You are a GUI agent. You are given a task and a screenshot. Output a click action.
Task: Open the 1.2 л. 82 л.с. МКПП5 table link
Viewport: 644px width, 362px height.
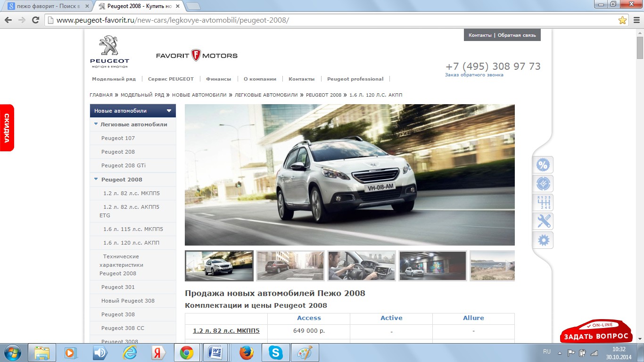[226, 331]
